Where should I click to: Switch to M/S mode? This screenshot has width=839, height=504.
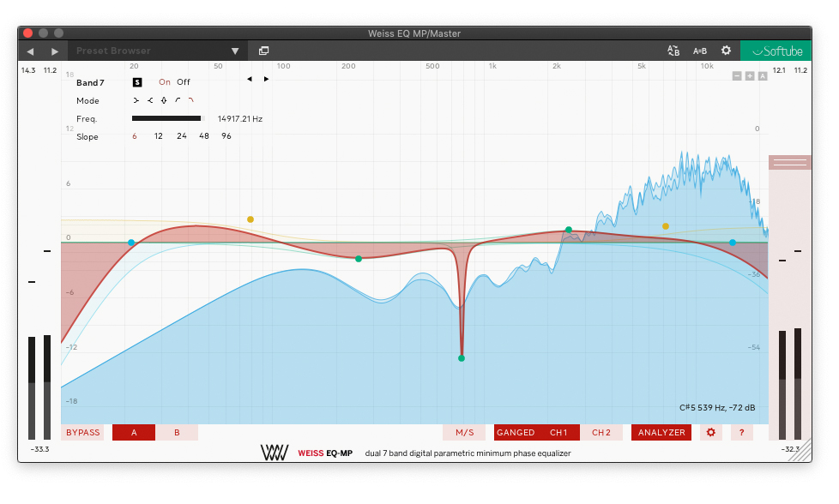point(464,432)
